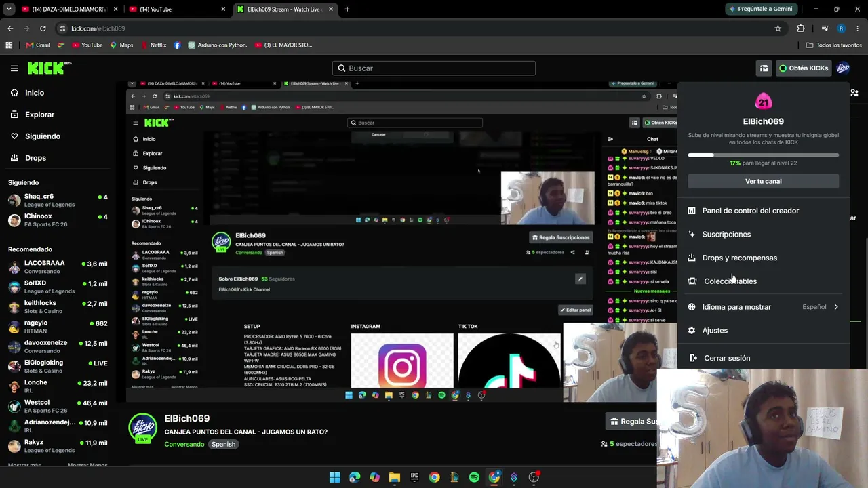Open the LACOBRAAA recommended channel
This screenshot has height=488, width=868.
(58, 267)
